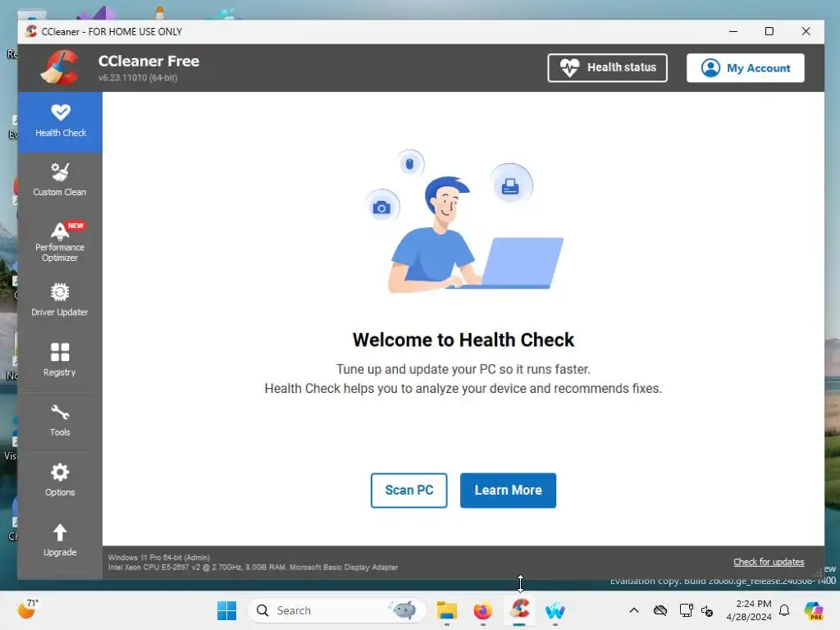Image resolution: width=840 pixels, height=630 pixels.
Task: Click the system info text in status bar
Action: point(253,563)
